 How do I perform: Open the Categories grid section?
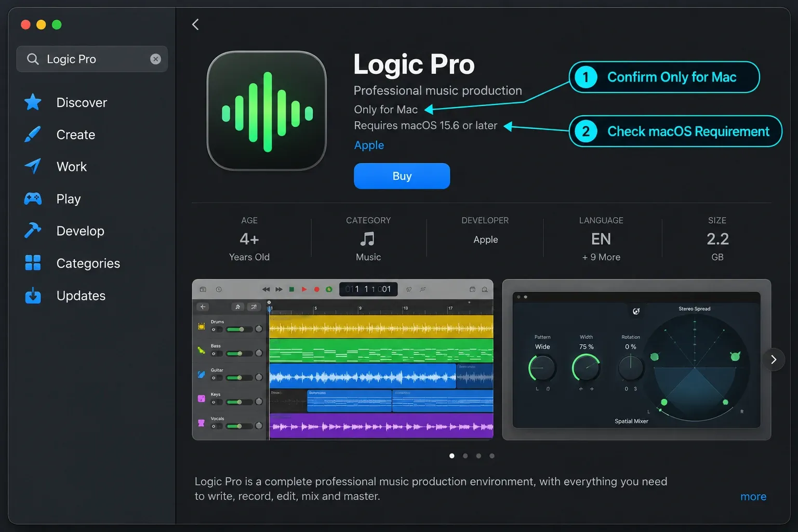[88, 263]
